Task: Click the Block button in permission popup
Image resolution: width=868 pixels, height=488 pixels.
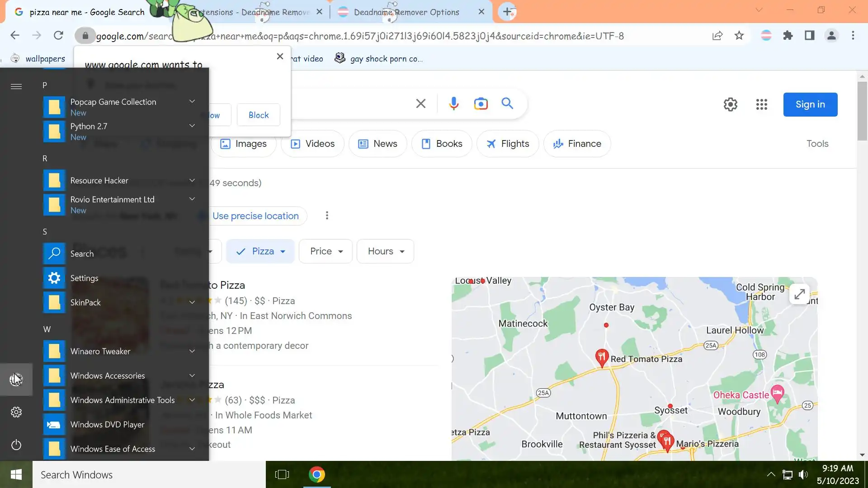Action: tap(258, 115)
